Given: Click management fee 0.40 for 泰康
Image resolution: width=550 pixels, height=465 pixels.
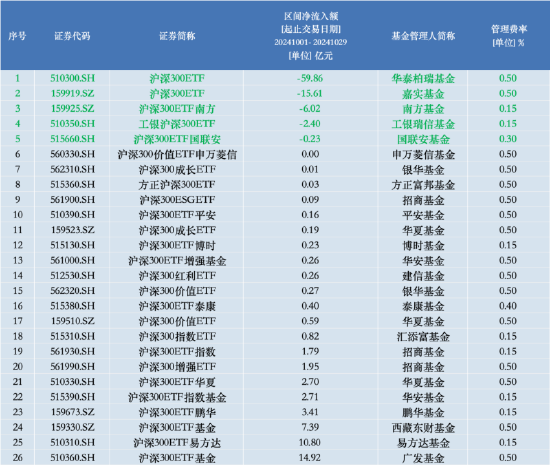Looking at the screenshot, I should pyautogui.click(x=508, y=306).
